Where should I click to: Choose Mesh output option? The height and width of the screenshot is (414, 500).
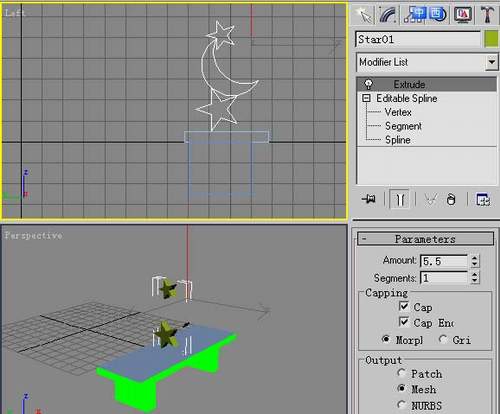click(x=402, y=388)
